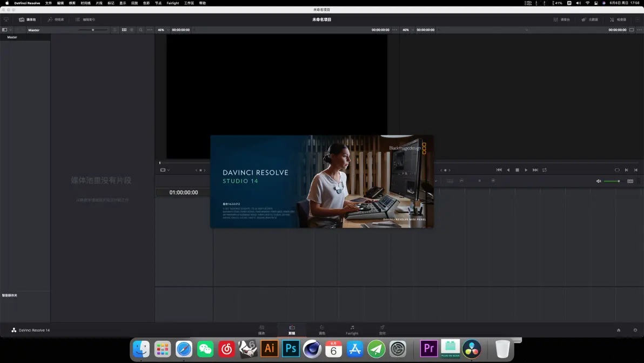644x363 pixels.
Task: Zoom in the timeline with the plus icon
Action: [493, 181]
